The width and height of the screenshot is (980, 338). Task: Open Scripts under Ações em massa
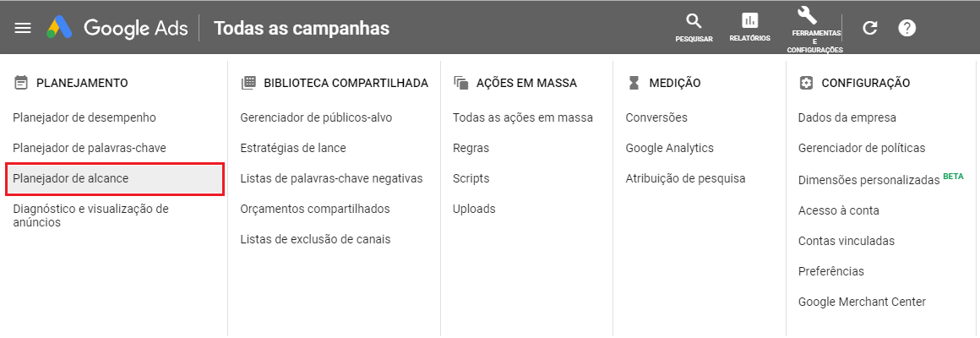tap(471, 178)
